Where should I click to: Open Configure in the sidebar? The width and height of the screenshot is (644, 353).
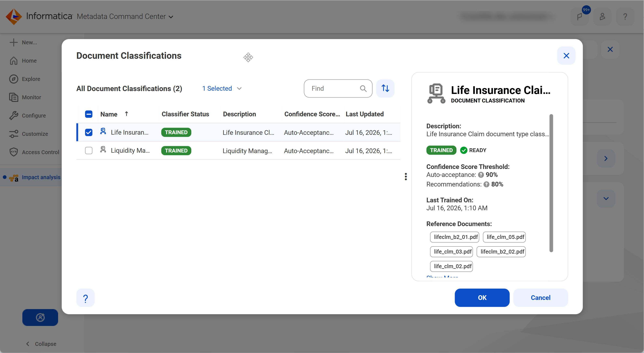coord(27,115)
